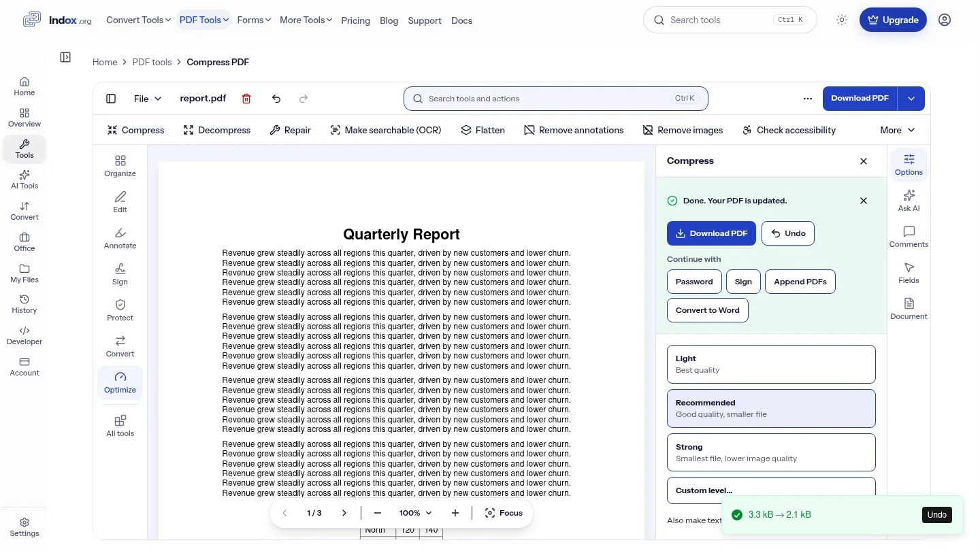The image size is (980, 551).
Task: Open the three-dots more actions menu
Action: 808,99
